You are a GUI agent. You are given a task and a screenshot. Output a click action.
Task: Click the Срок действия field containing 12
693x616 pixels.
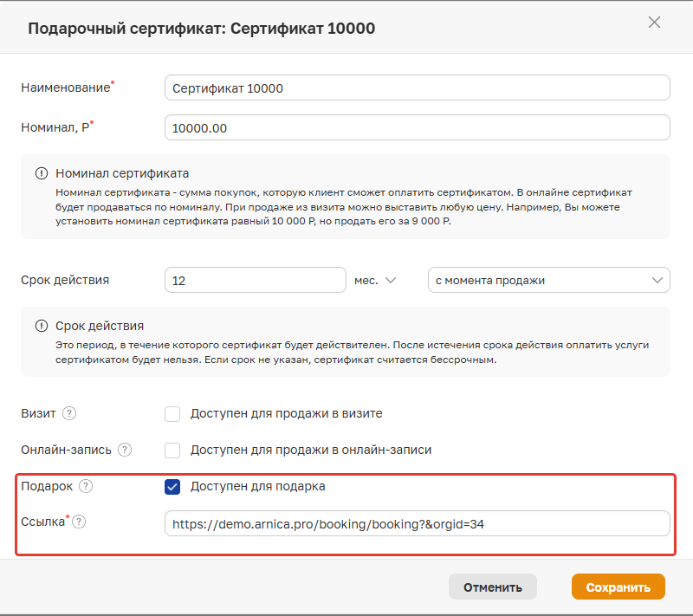point(255,281)
